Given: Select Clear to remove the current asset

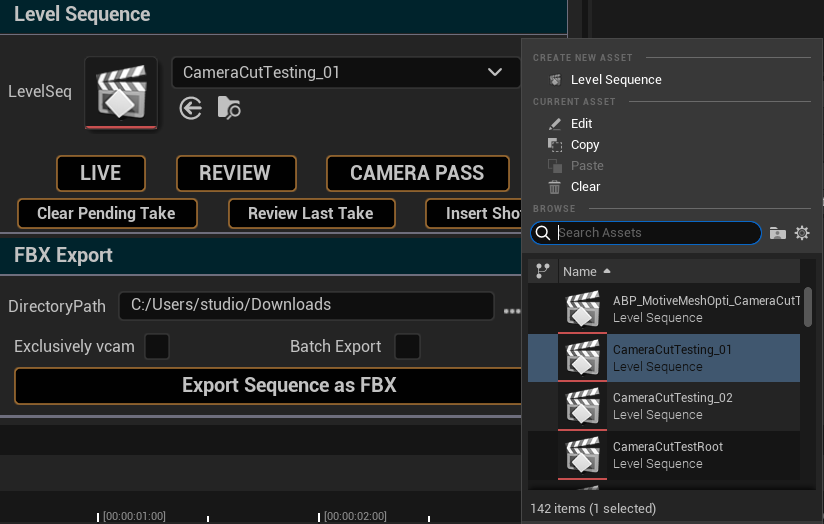Looking at the screenshot, I should pos(585,187).
